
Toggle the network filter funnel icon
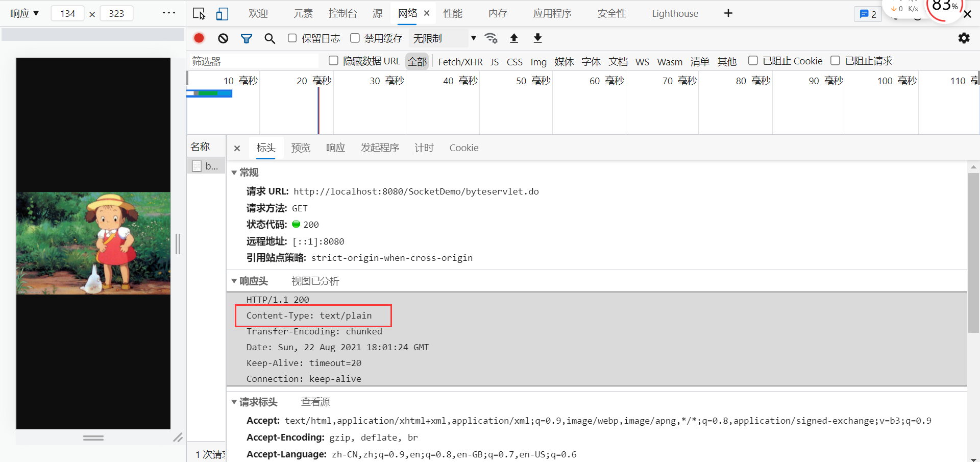[x=247, y=38]
